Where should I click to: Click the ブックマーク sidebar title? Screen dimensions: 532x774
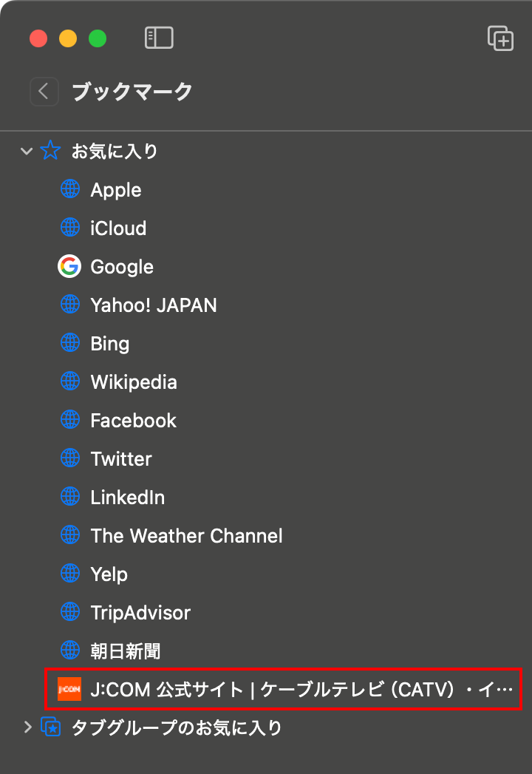(132, 92)
